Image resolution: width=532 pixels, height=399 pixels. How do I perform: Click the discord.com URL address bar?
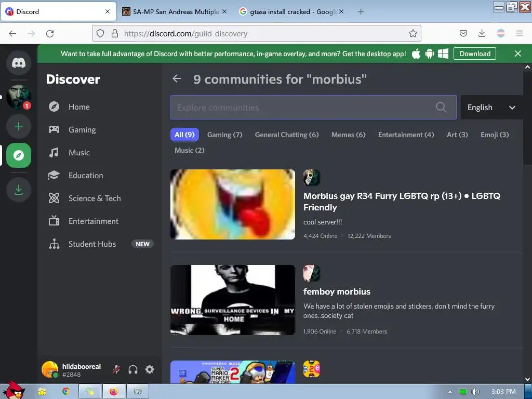click(257, 33)
